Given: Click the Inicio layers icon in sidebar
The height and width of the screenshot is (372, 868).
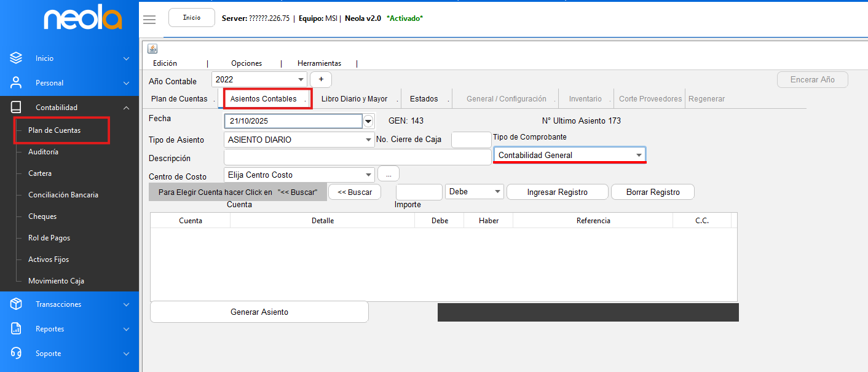Looking at the screenshot, I should point(16,58).
